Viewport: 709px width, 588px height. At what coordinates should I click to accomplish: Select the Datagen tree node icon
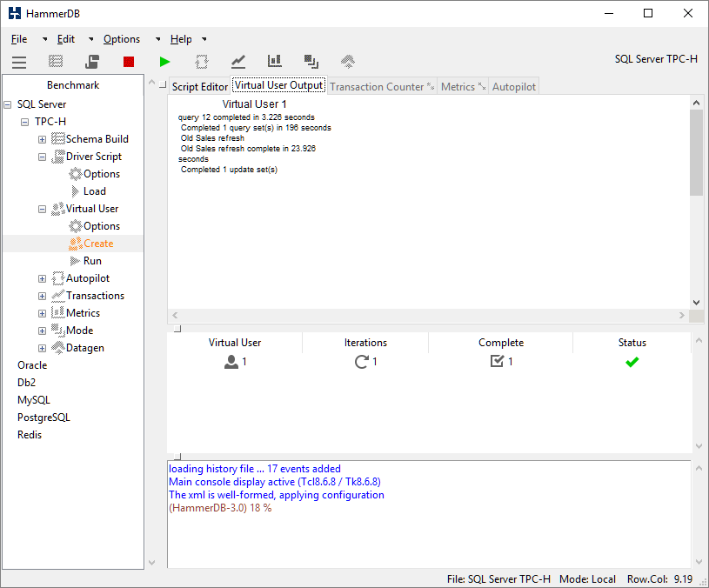tap(58, 348)
